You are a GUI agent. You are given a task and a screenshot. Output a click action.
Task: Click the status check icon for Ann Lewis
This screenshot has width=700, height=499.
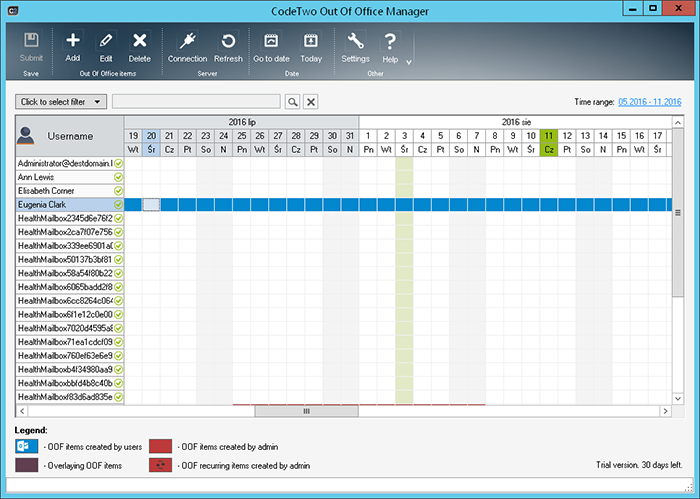[118, 177]
